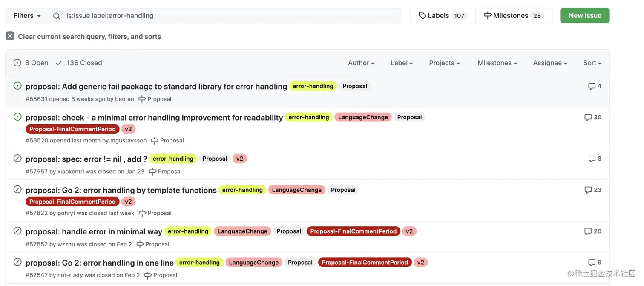Click the clear search query X icon
The height and width of the screenshot is (286, 644).
coord(10,36)
